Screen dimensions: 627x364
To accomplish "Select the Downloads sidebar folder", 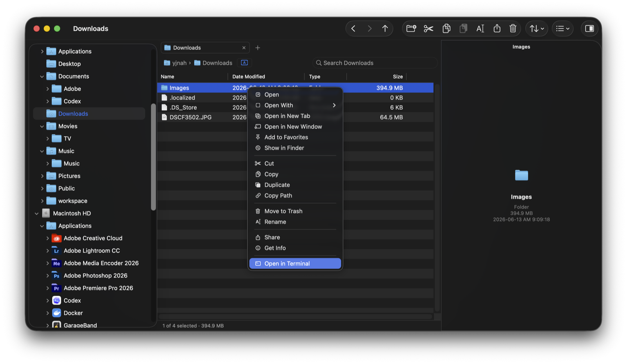I will tap(89, 114).
